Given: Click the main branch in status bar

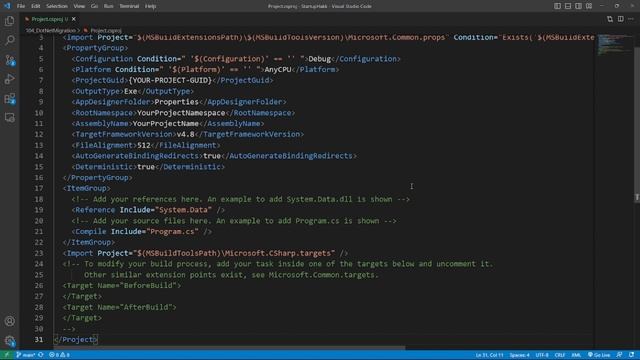Looking at the screenshot, I should (x=25, y=355).
